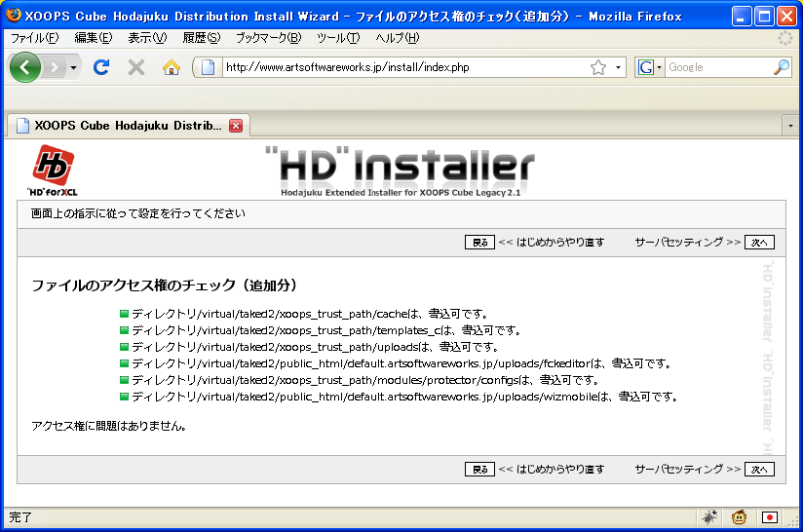Open the ブックマーク(B) menu
Screen dimensions: 803x532
tap(268, 38)
